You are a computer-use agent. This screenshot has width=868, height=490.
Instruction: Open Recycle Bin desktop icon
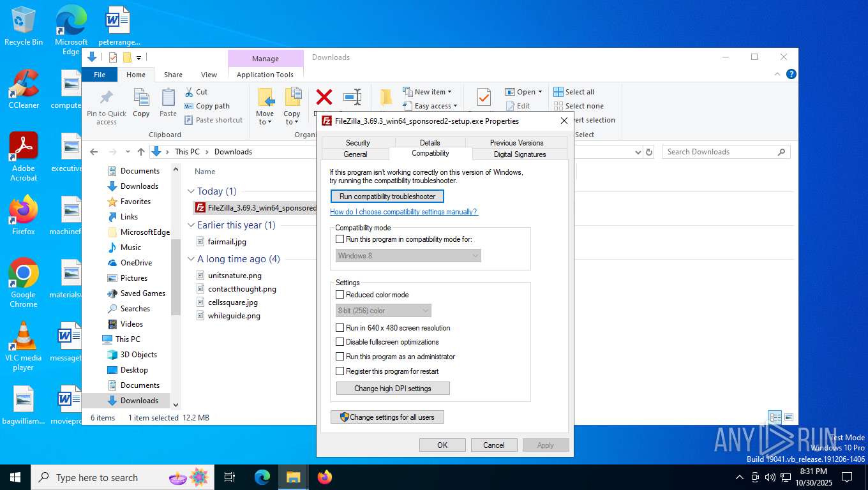(24, 26)
